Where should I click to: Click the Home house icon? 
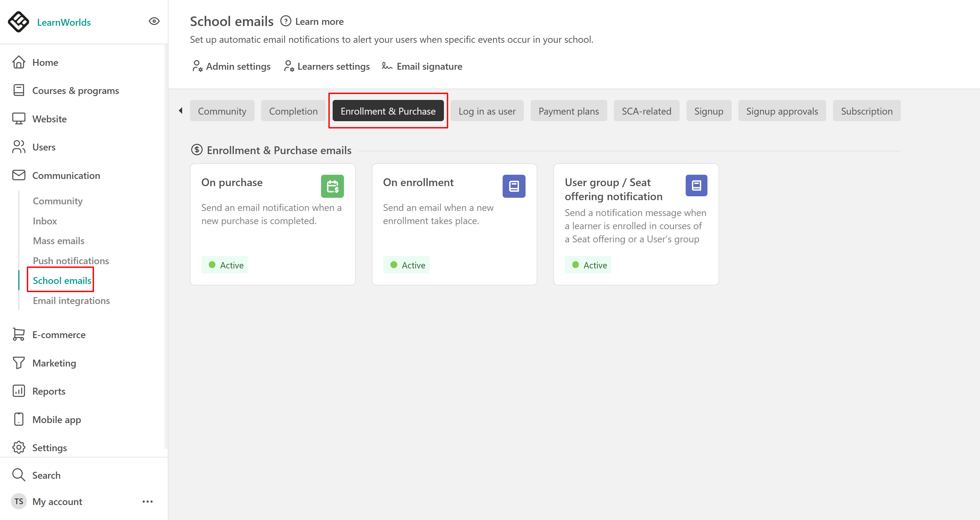click(x=19, y=62)
